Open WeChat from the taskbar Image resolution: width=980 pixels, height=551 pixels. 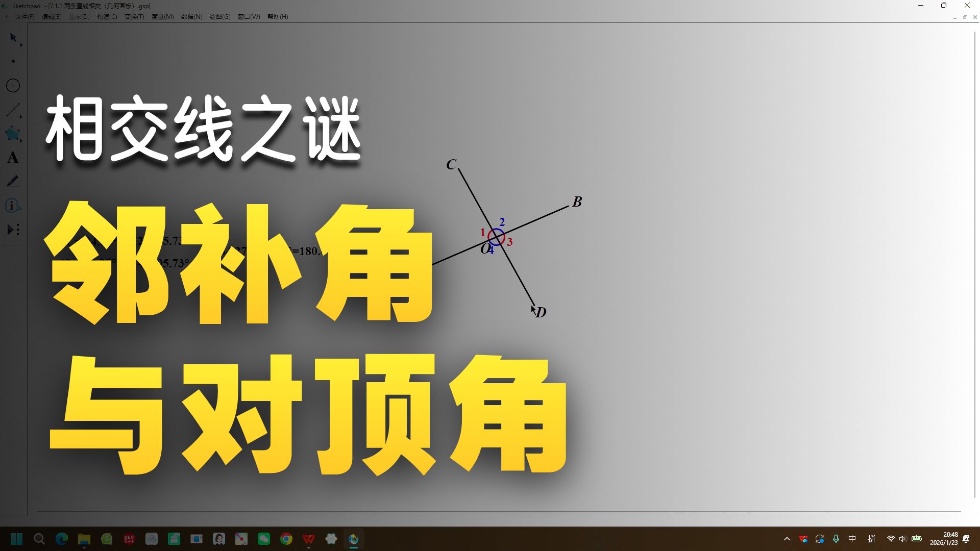click(264, 539)
